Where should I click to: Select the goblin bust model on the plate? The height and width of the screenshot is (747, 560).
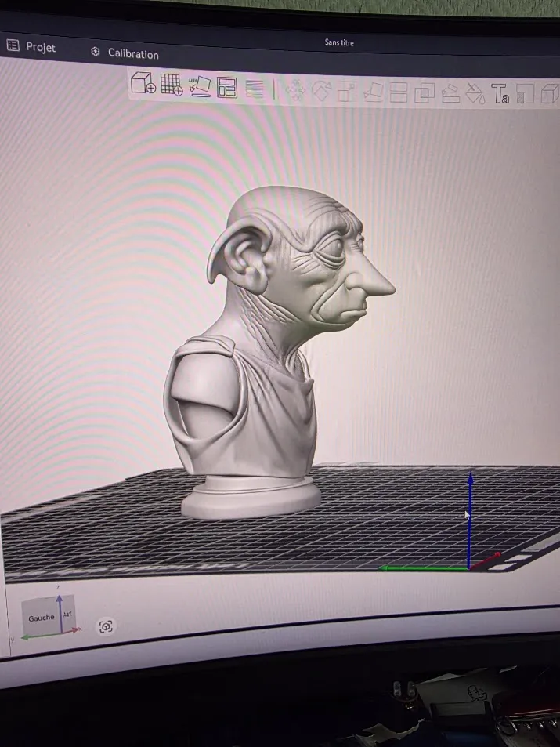[x=279, y=353]
